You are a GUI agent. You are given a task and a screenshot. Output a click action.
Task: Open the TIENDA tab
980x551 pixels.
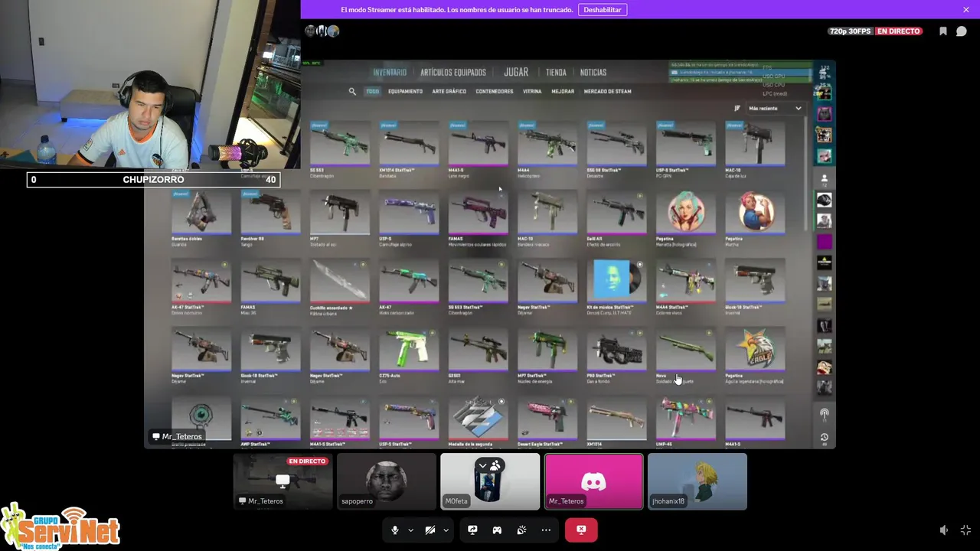[556, 73]
